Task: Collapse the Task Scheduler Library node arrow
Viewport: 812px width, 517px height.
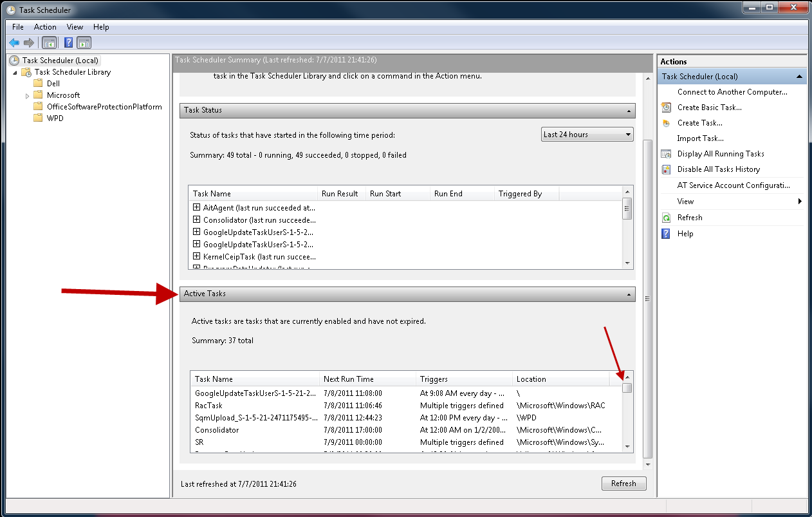Action: 15,72
